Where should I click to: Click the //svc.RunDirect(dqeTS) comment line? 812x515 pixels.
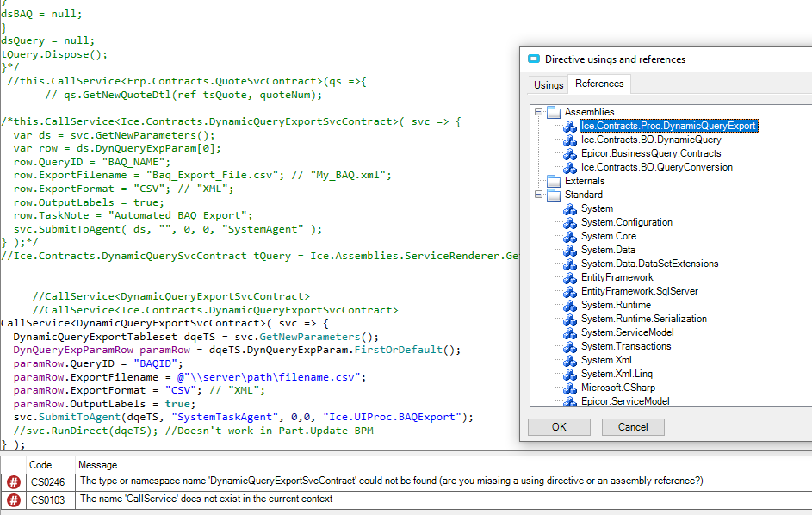193,431
